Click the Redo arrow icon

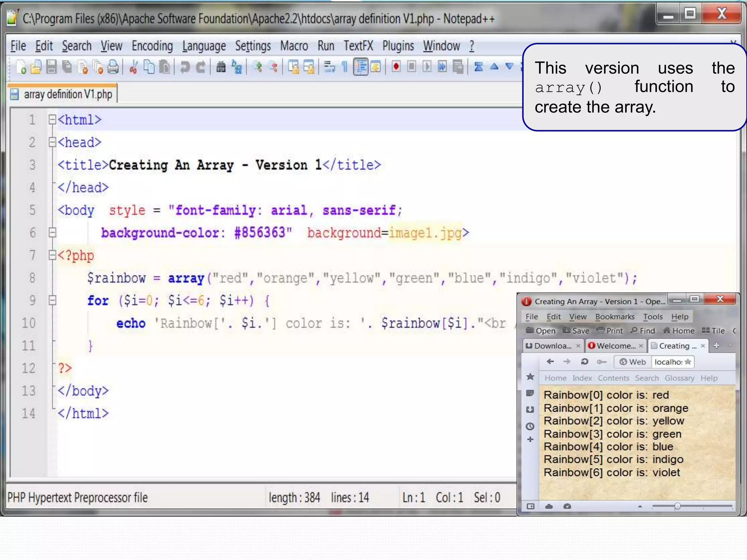[x=201, y=67]
